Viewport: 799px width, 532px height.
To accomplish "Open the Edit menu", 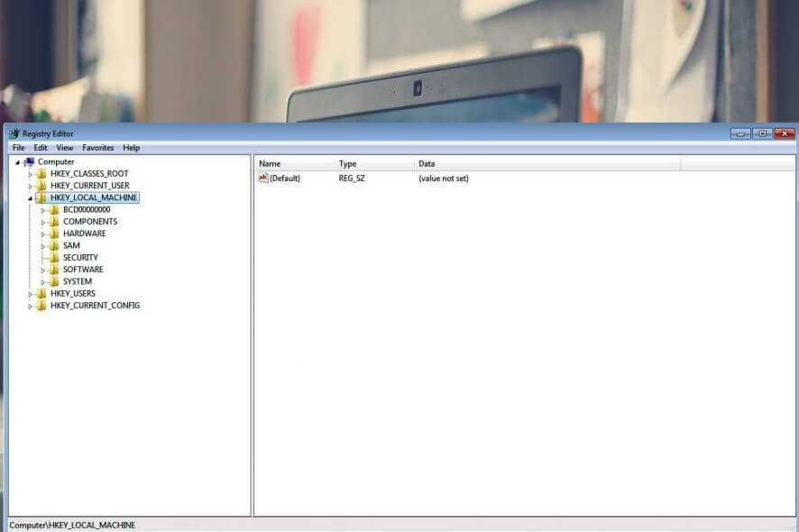I will tap(40, 147).
